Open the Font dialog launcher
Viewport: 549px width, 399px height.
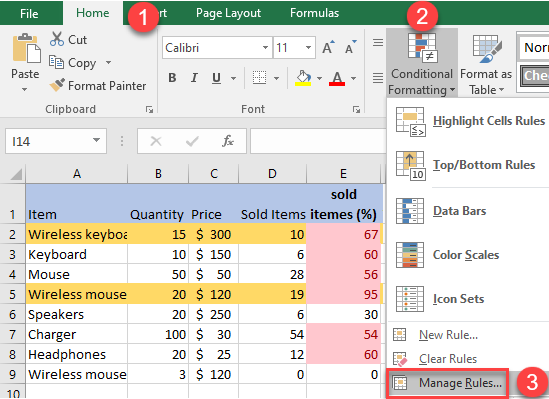pos(356,110)
